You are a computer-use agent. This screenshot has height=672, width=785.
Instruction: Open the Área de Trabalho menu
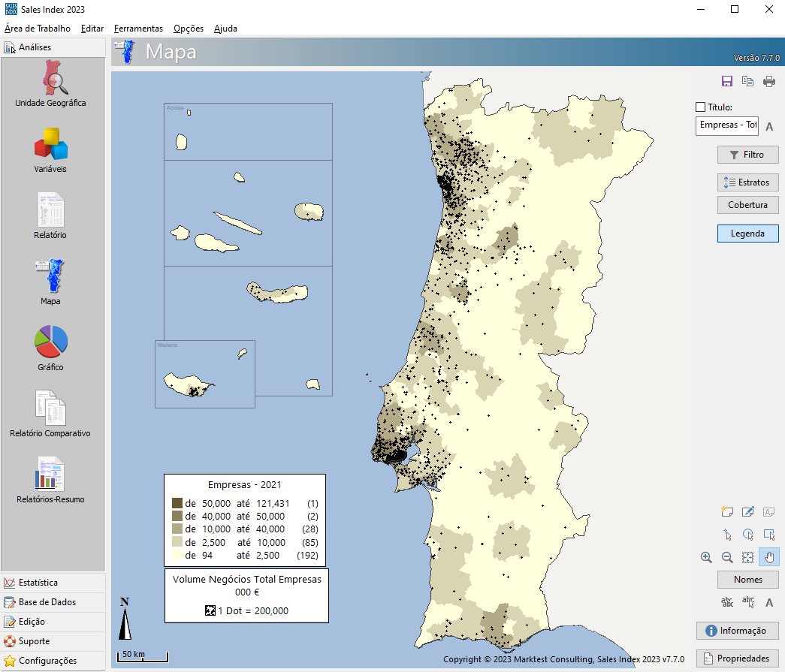pos(38,29)
